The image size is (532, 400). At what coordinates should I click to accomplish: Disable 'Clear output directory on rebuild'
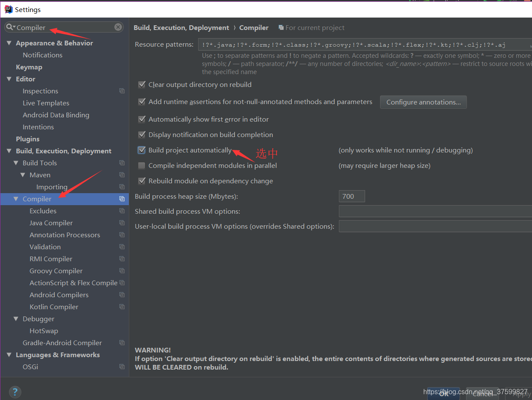click(x=142, y=84)
